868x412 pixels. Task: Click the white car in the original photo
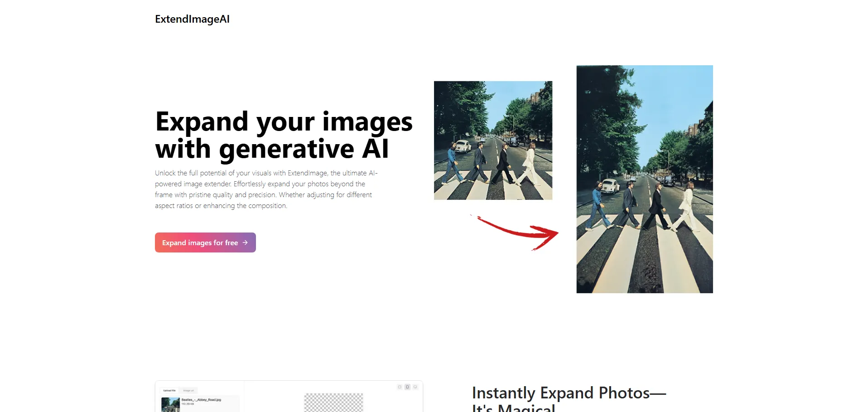(463, 146)
